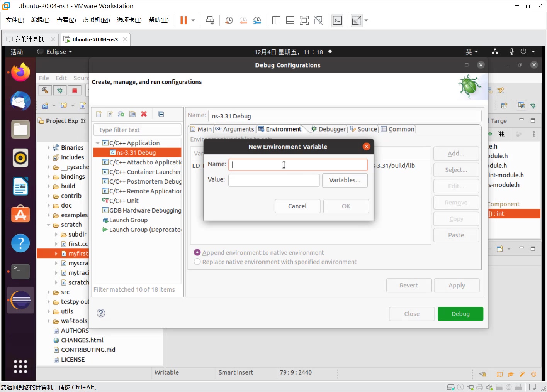Click the Apply button

coord(457,285)
